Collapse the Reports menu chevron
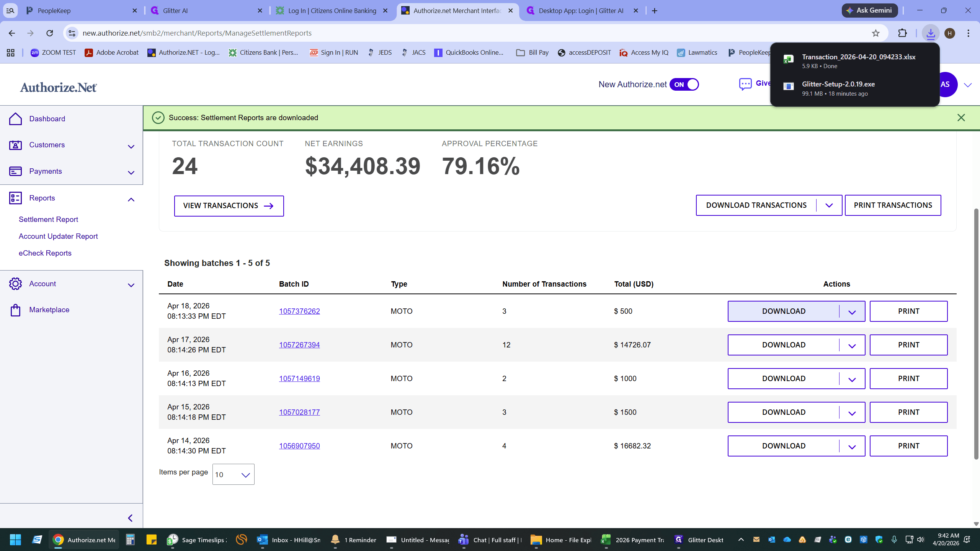980x551 pixels. point(131,199)
